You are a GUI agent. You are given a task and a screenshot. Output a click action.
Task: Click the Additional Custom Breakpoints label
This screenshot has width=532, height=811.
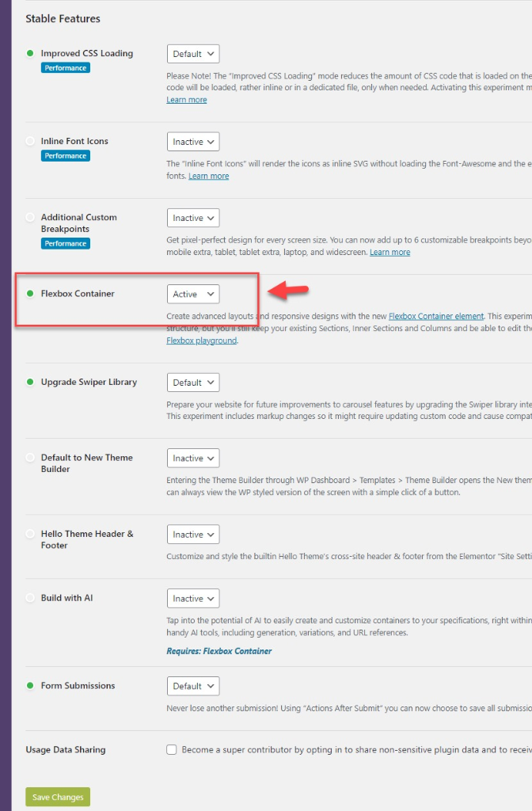79,223
